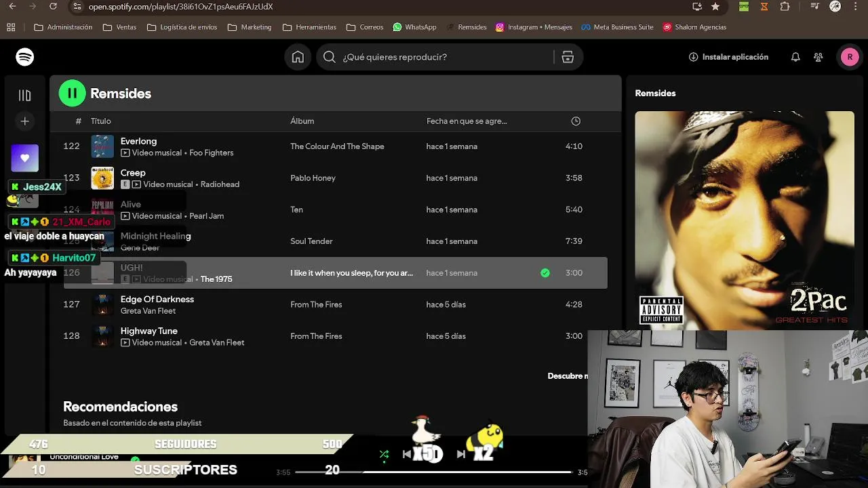Open the Correos bookmark folder
Viewport: 868px width, 488px height.
click(365, 27)
